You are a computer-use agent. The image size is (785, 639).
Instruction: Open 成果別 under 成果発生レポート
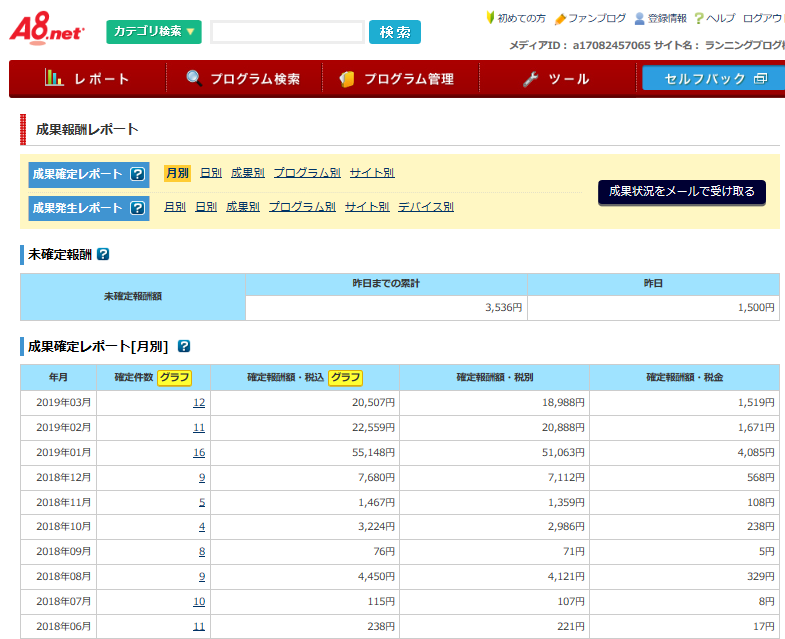(243, 207)
